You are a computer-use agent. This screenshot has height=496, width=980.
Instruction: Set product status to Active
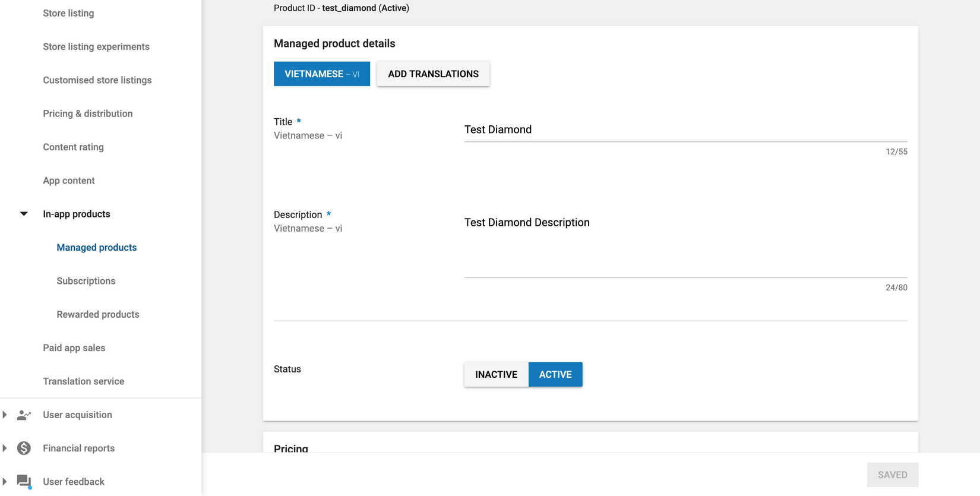pos(555,375)
